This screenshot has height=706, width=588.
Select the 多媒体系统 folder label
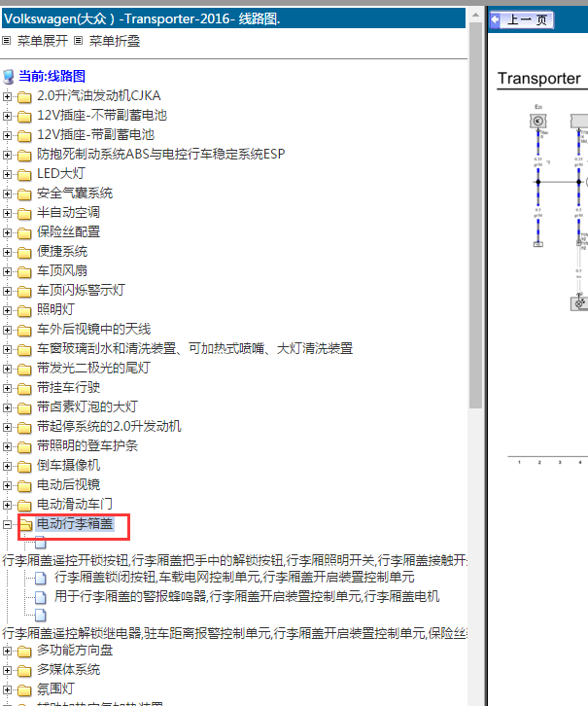coord(68,669)
